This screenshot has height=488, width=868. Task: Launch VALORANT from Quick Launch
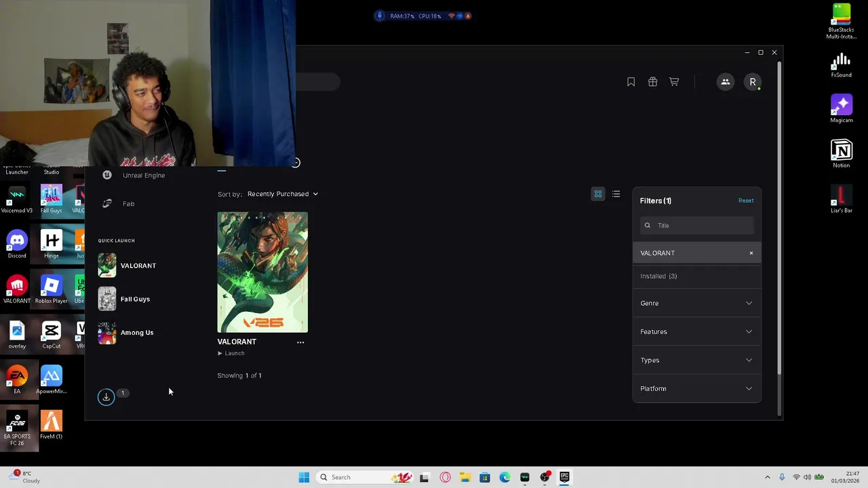(x=127, y=266)
